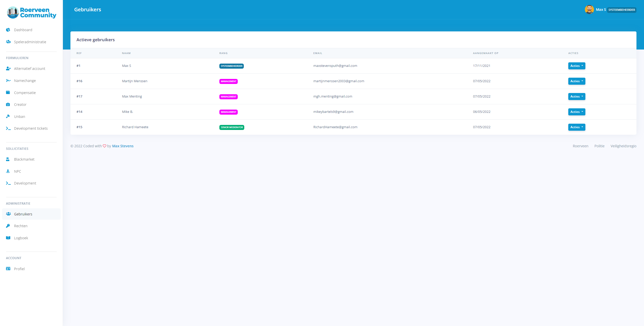Click the Namechange signature icon

tap(8, 80)
